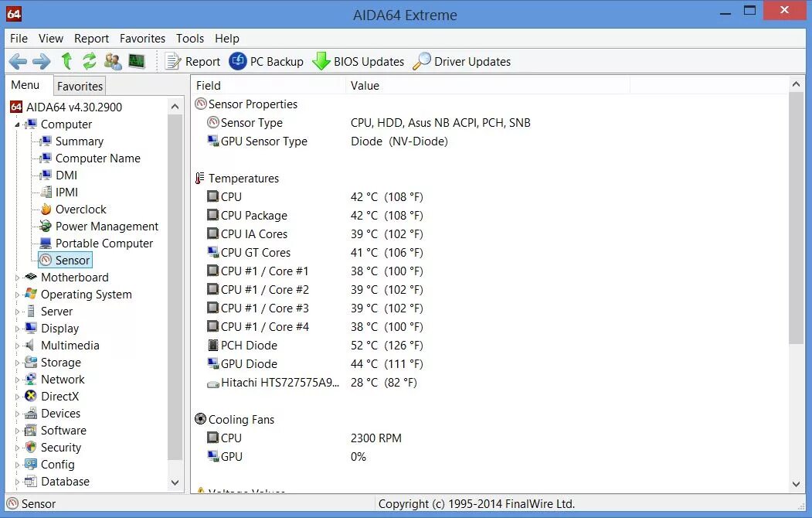Viewport: 812px width, 518px height.
Task: Click the Security shield icon
Action: [x=31, y=447]
